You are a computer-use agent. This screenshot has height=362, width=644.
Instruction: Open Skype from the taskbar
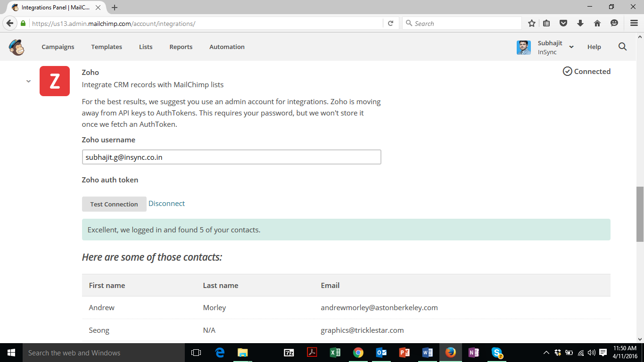click(x=497, y=353)
